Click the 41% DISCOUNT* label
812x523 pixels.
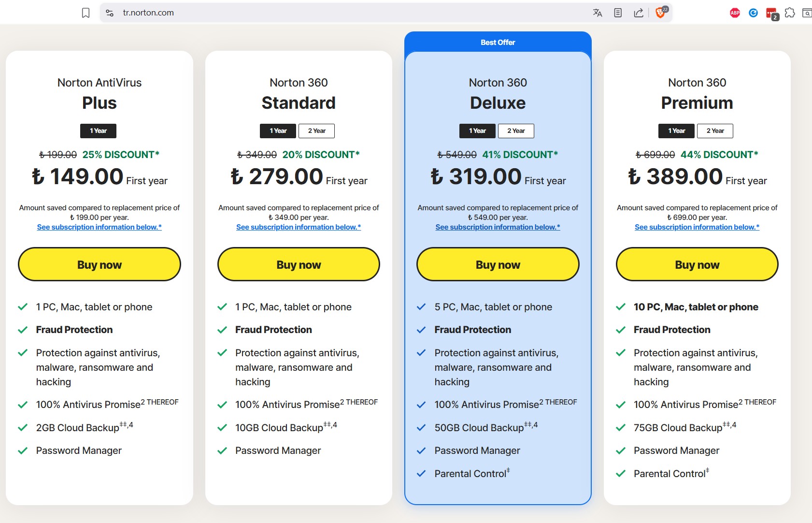click(520, 155)
